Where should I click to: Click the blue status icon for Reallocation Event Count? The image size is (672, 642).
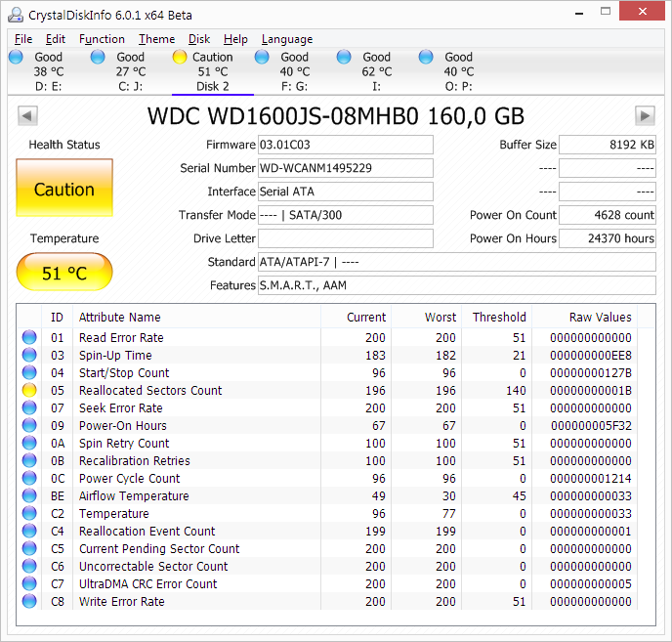pos(29,531)
